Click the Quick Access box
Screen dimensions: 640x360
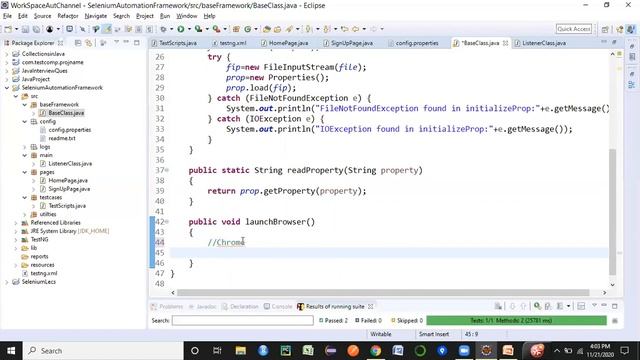(573, 29)
